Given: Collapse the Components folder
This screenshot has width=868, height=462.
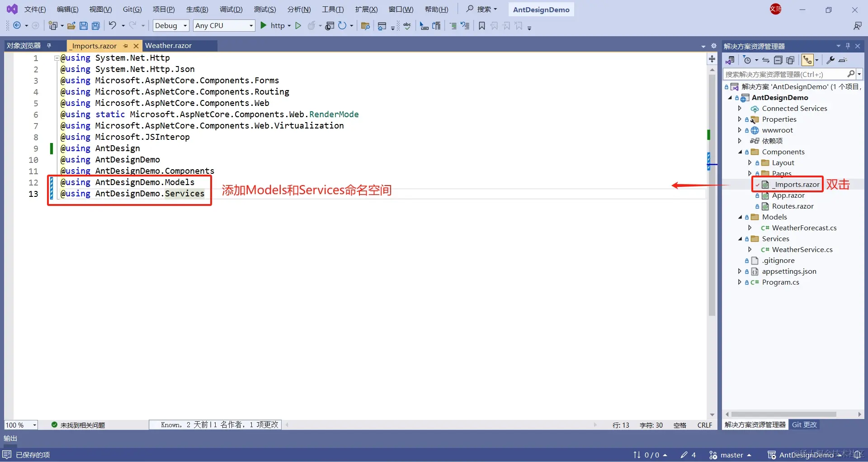Looking at the screenshot, I should pos(740,152).
